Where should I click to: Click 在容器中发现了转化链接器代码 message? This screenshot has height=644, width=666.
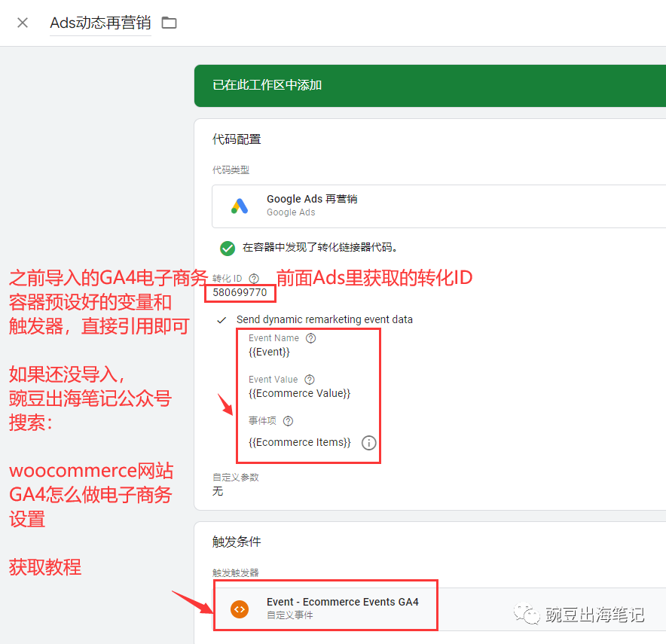320,248
